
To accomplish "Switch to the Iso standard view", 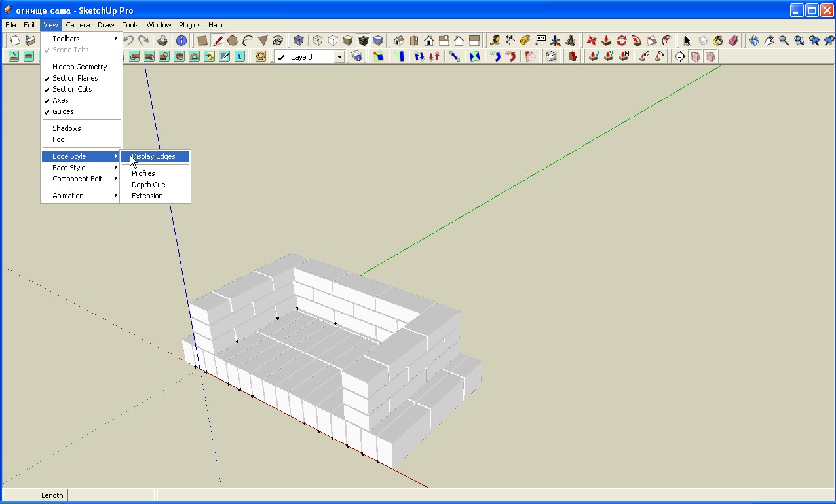I will click(399, 41).
